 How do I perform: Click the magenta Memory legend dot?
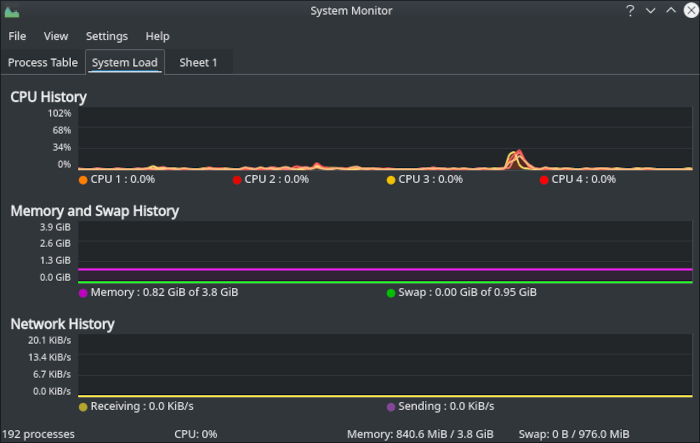pos(83,293)
